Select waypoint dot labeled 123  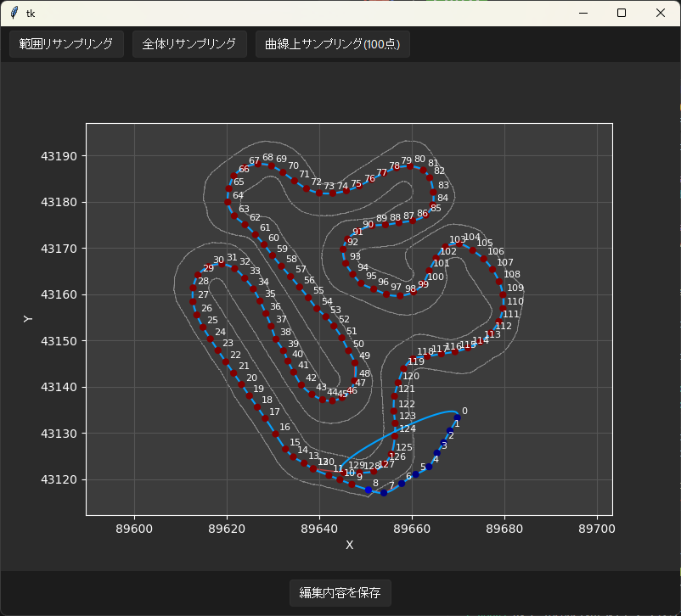point(395,423)
